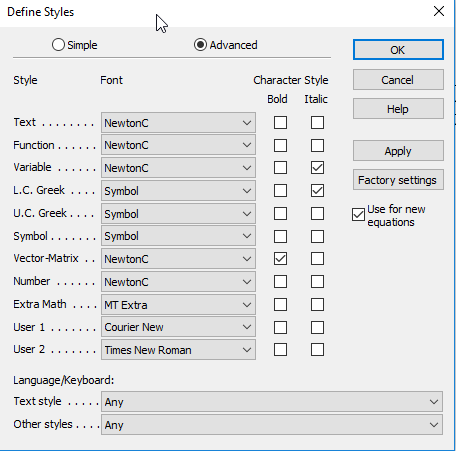Viewport: 456px width, 451px height.
Task: Enable Bold for Number style
Action: (x=280, y=282)
